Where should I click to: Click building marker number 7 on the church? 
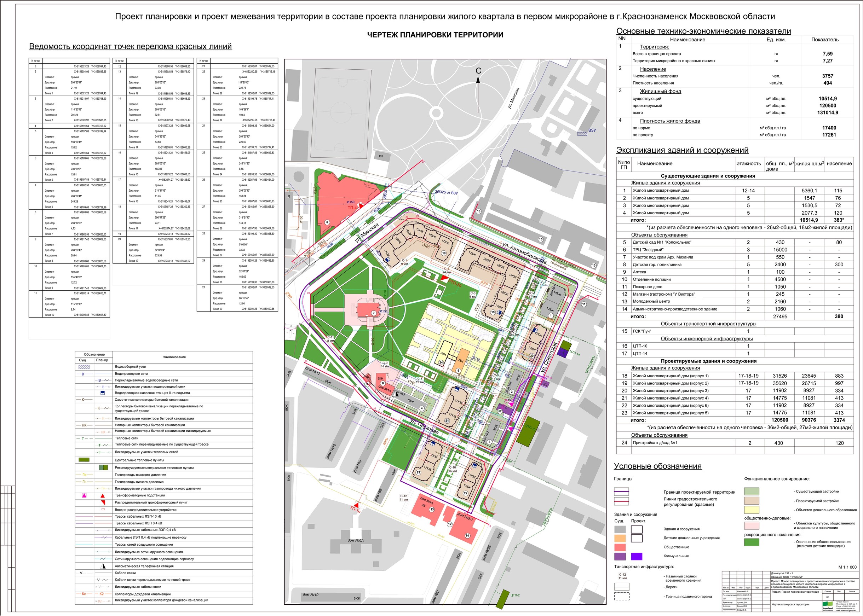(373, 313)
